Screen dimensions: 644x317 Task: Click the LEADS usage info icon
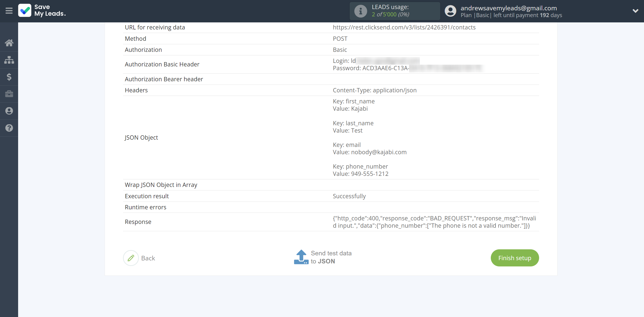click(360, 11)
